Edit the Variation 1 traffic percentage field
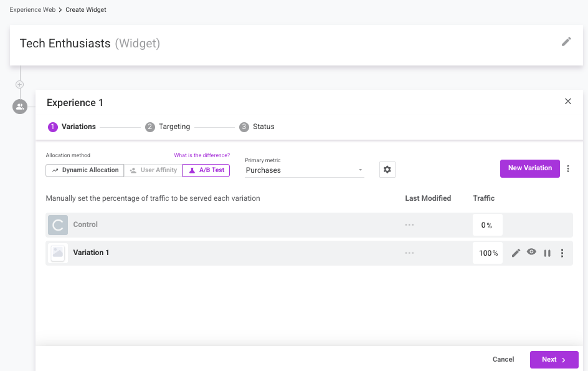 pos(487,253)
